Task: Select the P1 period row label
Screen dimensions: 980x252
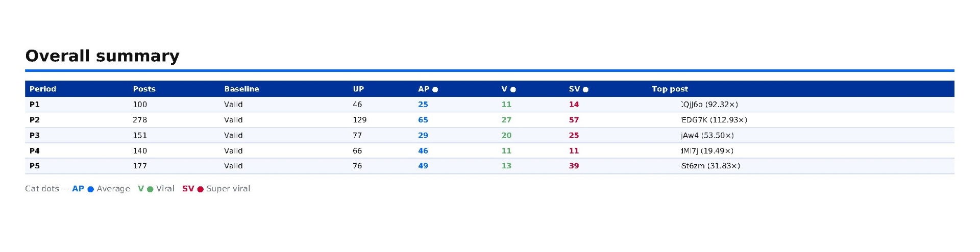Action: tap(34, 104)
